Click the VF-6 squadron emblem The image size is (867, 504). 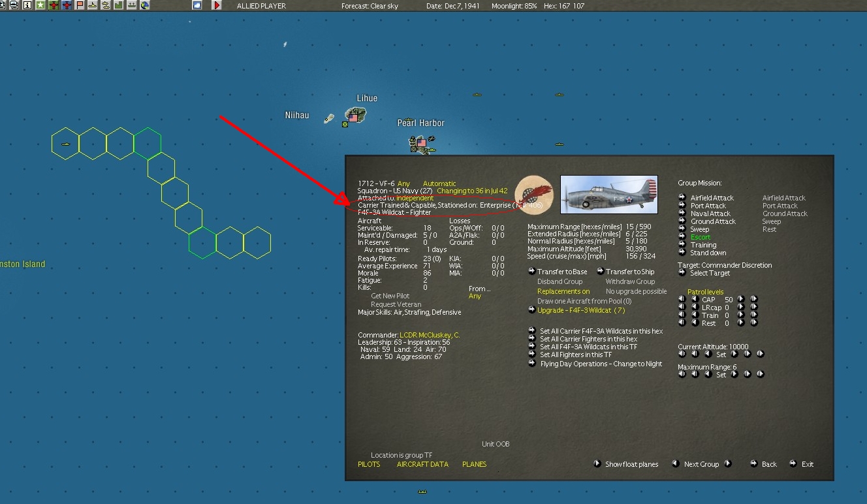coord(533,195)
